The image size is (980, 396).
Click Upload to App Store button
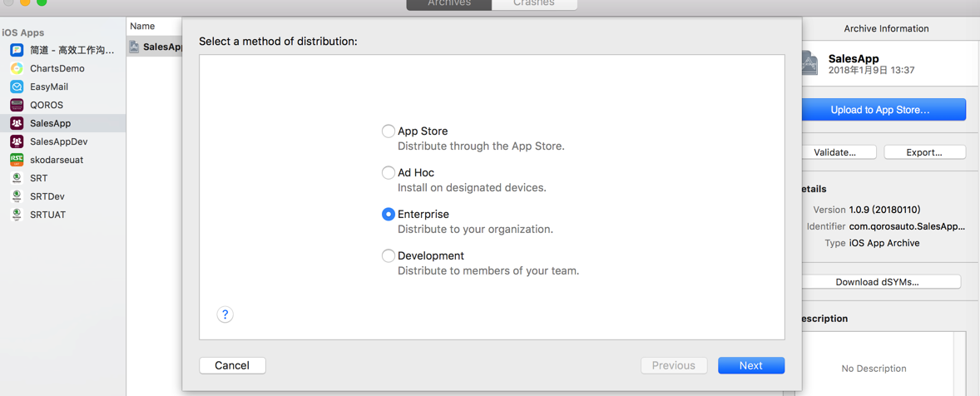pyautogui.click(x=880, y=110)
